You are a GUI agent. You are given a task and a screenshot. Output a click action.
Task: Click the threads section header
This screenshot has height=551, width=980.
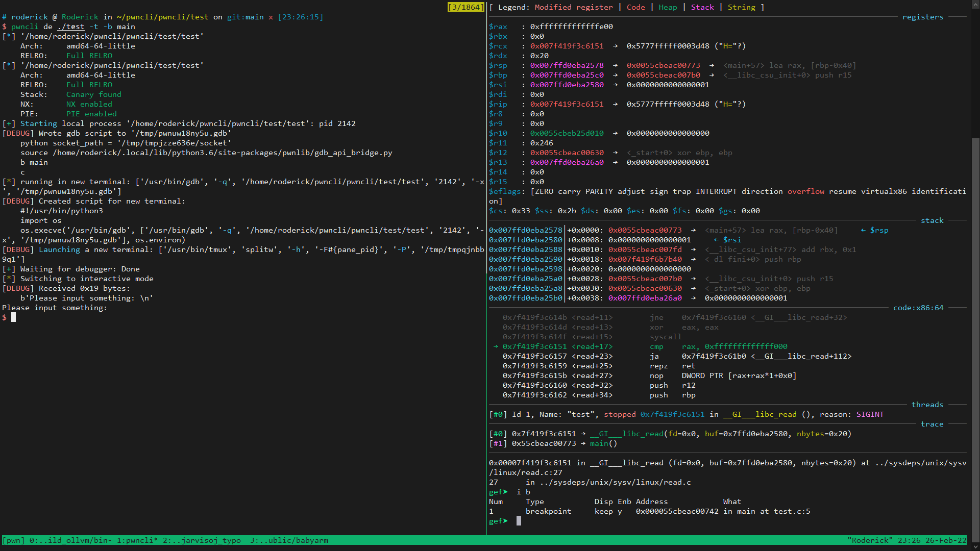click(x=927, y=405)
